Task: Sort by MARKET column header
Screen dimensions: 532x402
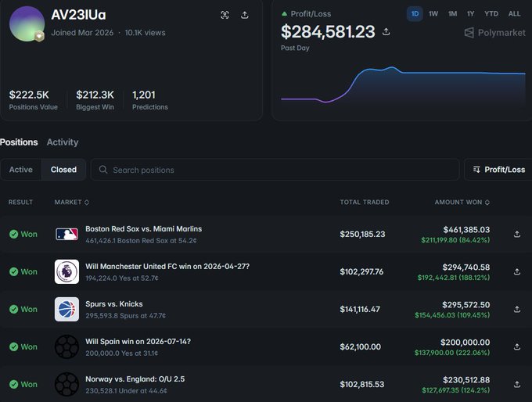Action: pyautogui.click(x=72, y=203)
